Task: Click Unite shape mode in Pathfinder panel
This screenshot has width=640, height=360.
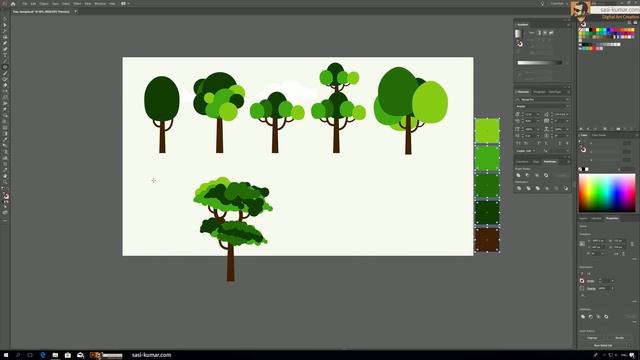Action: tap(518, 175)
